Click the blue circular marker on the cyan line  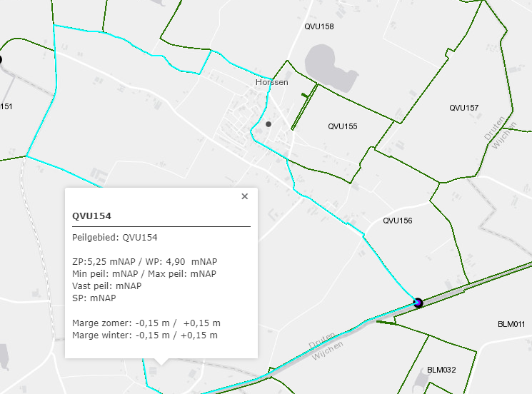(418, 303)
